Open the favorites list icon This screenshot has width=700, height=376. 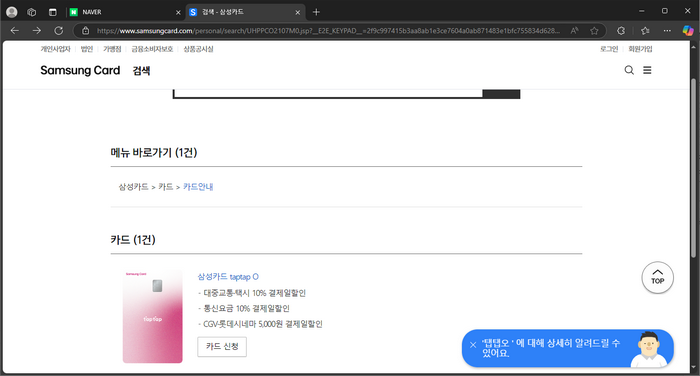(x=645, y=31)
